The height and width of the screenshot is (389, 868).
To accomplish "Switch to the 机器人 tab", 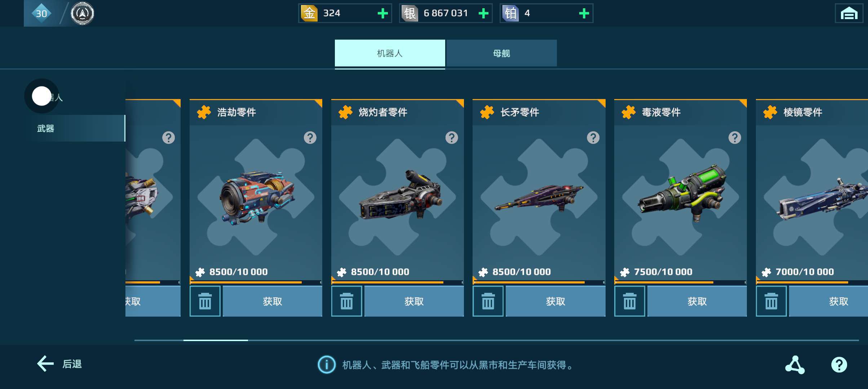I will point(390,53).
